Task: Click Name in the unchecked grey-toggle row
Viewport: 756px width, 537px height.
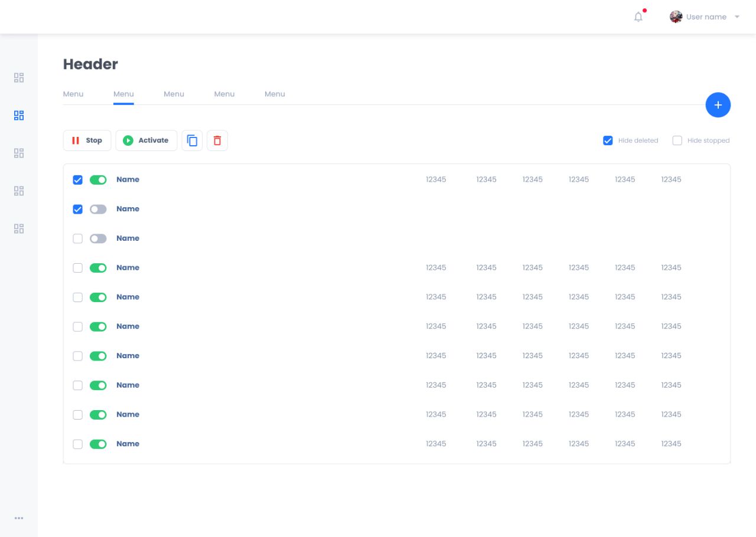Action: 128,238
